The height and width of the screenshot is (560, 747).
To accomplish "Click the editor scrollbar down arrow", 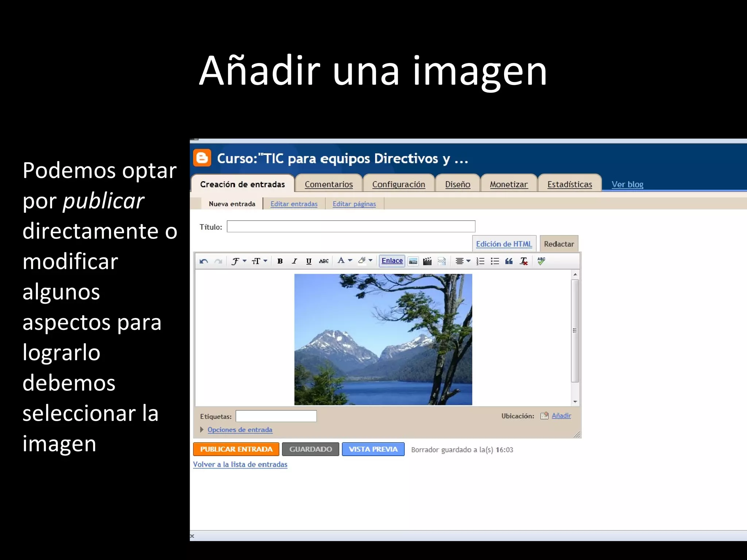I will (x=575, y=402).
